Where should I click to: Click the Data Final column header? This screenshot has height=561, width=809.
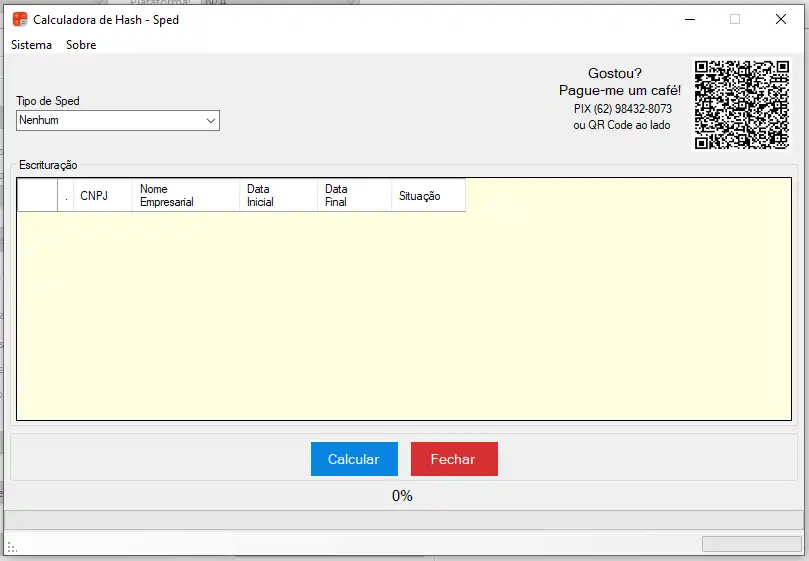pos(354,196)
